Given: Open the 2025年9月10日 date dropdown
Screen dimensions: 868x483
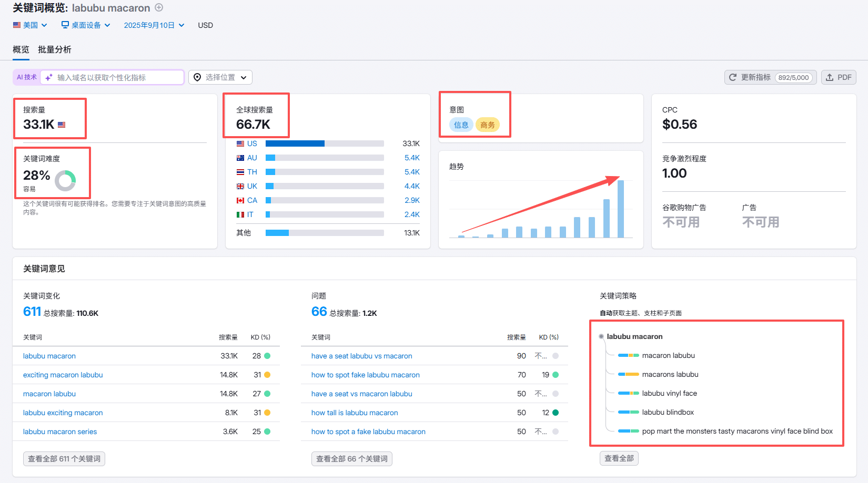Looking at the screenshot, I should pos(154,25).
